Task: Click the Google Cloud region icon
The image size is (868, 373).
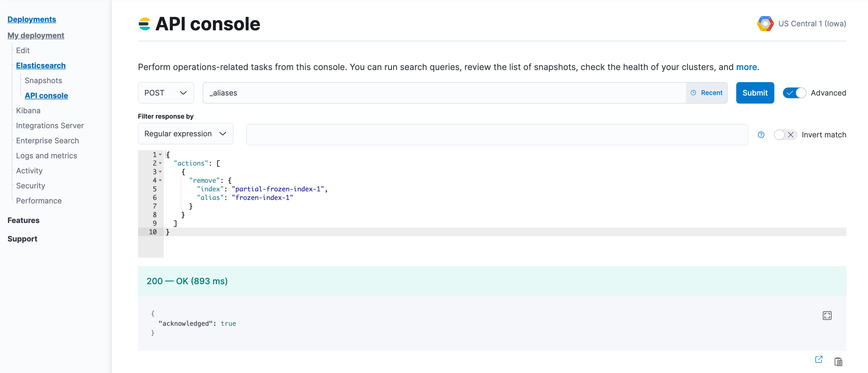Action: tap(765, 24)
